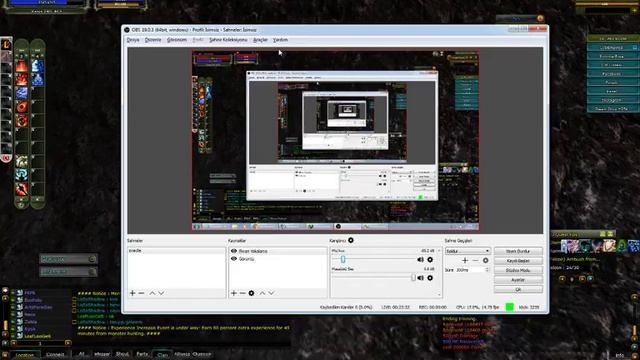Open the Karıştırıcı mixer settings gear
Screen dimensions: 640x360
point(351,240)
